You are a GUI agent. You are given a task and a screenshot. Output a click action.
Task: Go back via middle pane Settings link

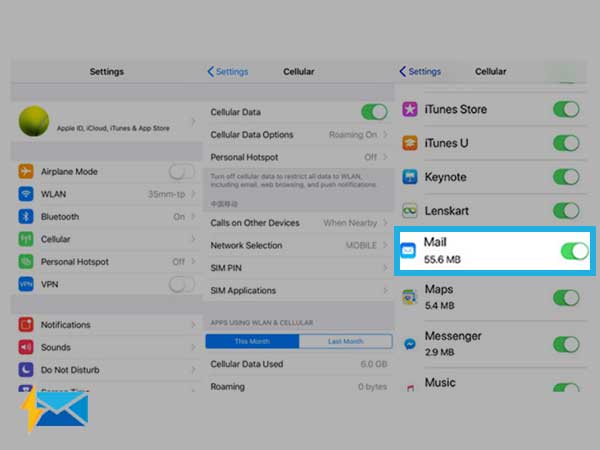(x=232, y=72)
